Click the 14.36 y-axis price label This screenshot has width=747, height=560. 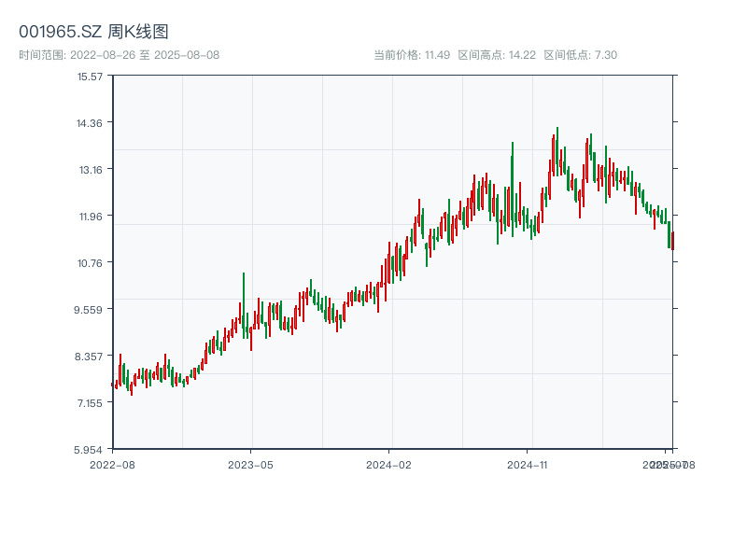[x=90, y=123]
